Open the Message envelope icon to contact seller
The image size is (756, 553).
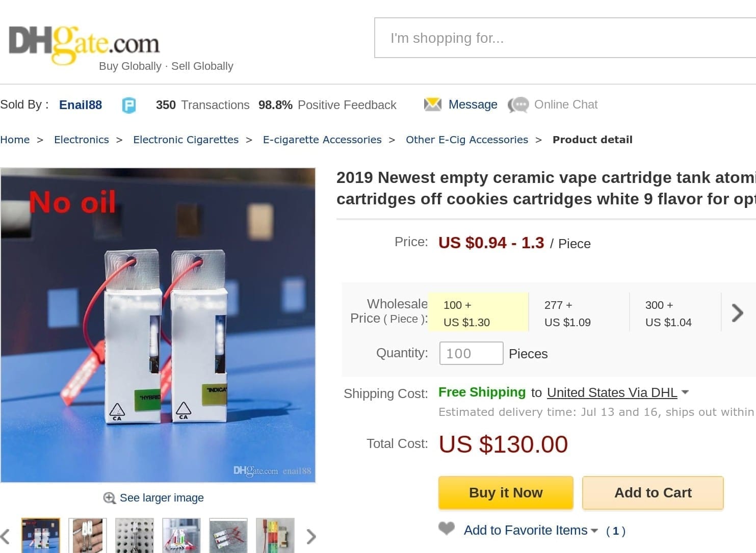pyautogui.click(x=433, y=104)
